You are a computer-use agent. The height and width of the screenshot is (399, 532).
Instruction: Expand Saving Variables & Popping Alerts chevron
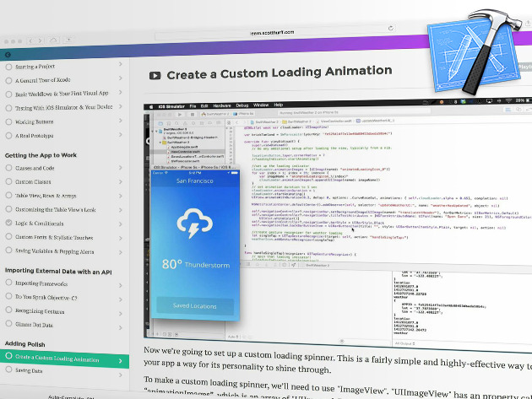121,252
